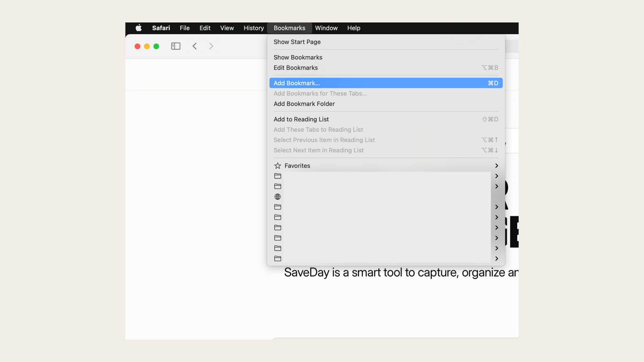Click the yellow minimize window button
Viewport: 644px width, 362px height.
tap(147, 46)
